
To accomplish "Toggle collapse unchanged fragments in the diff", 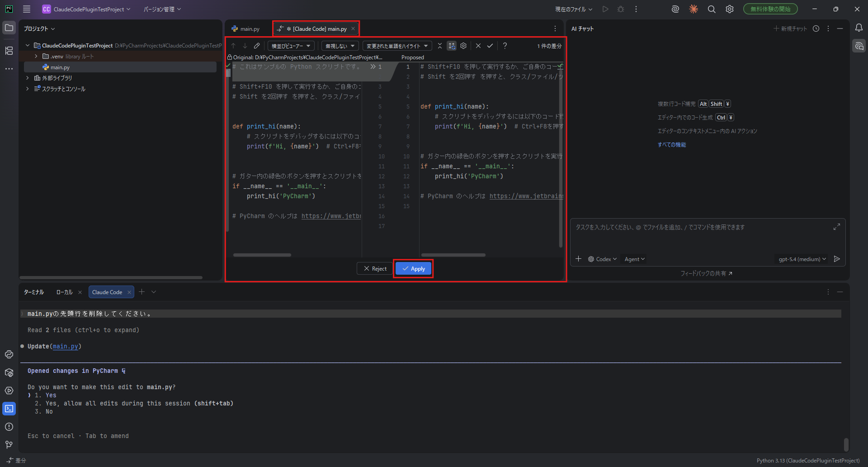I will pos(439,46).
